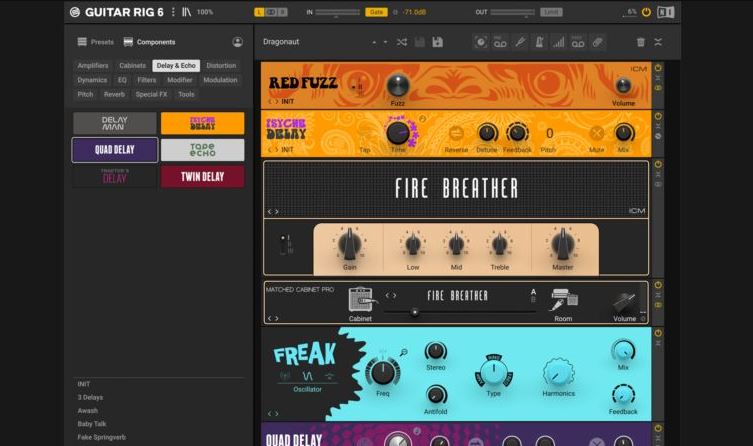753x446 pixels.
Task: Click the NI logo icon at top right
Action: coord(665,12)
